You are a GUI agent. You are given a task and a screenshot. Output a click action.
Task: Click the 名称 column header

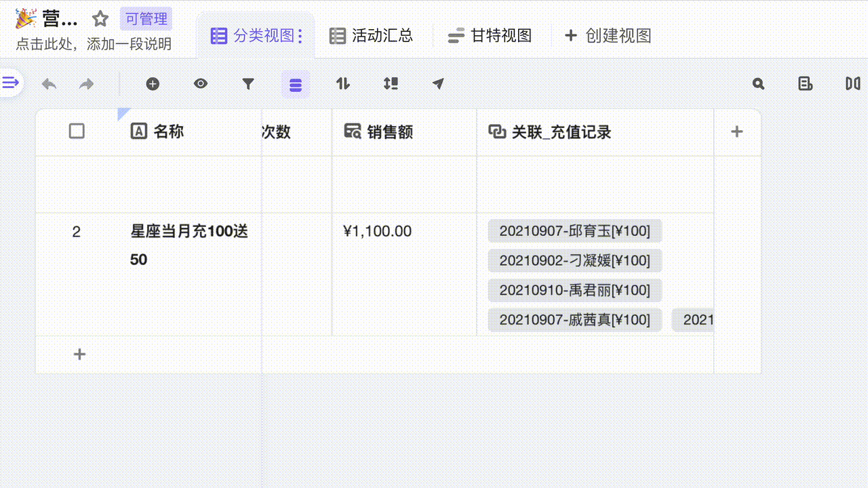(189, 131)
